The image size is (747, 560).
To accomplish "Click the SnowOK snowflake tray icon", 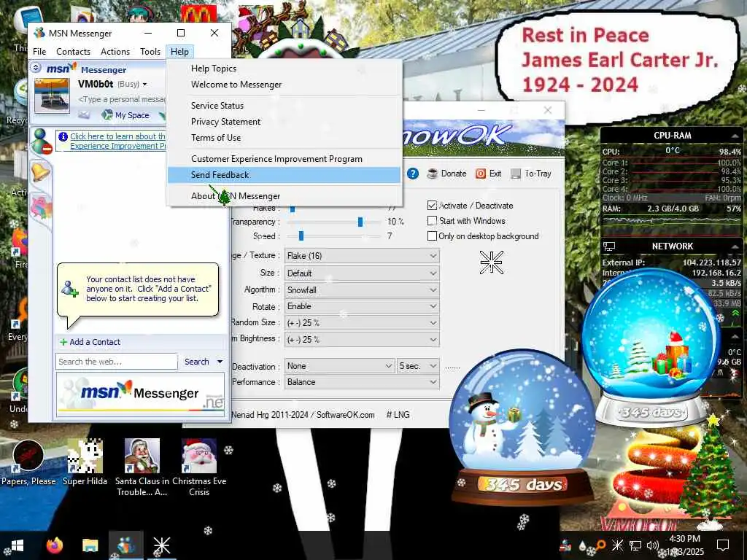I will point(617,545).
